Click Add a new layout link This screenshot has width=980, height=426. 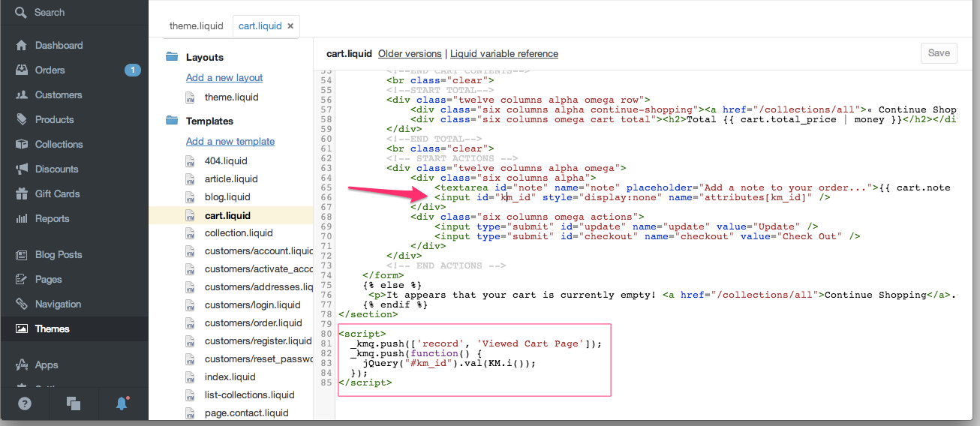(224, 78)
